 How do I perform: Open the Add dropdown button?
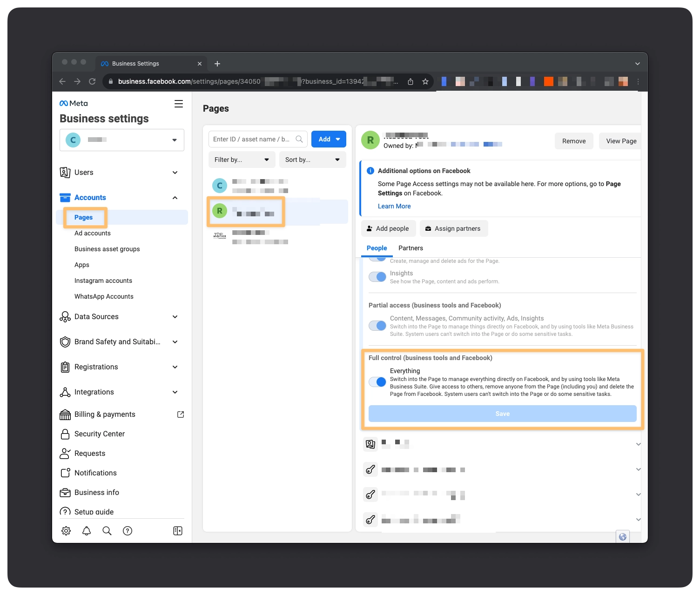click(x=329, y=139)
